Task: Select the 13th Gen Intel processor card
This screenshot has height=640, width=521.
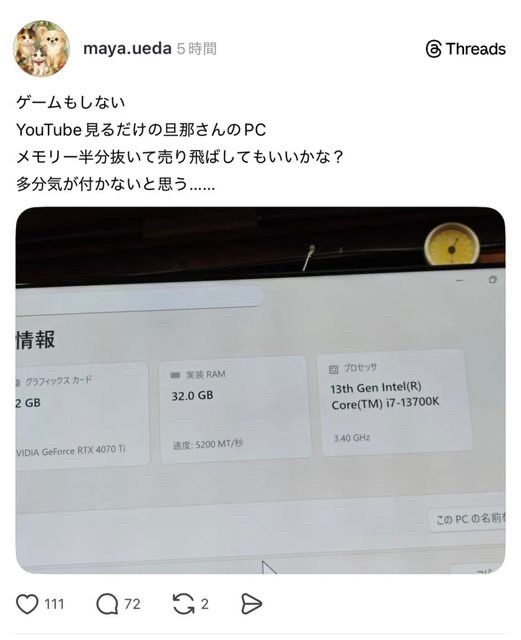Action: tap(396, 402)
